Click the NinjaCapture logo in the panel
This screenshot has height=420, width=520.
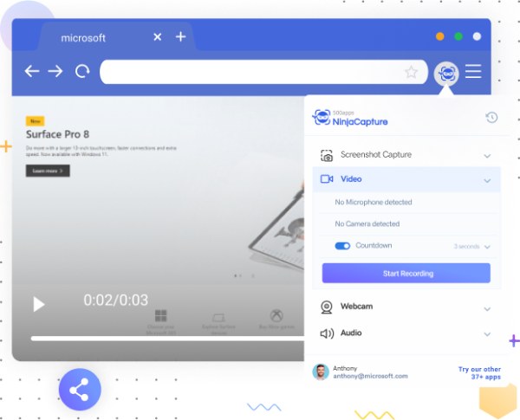[350, 118]
